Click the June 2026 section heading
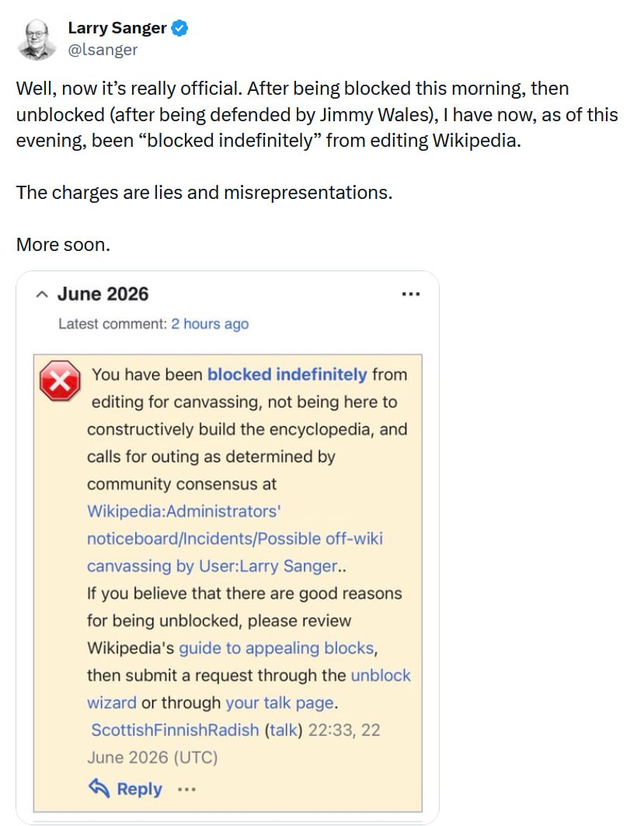Image resolution: width=644 pixels, height=826 pixels. click(x=103, y=294)
